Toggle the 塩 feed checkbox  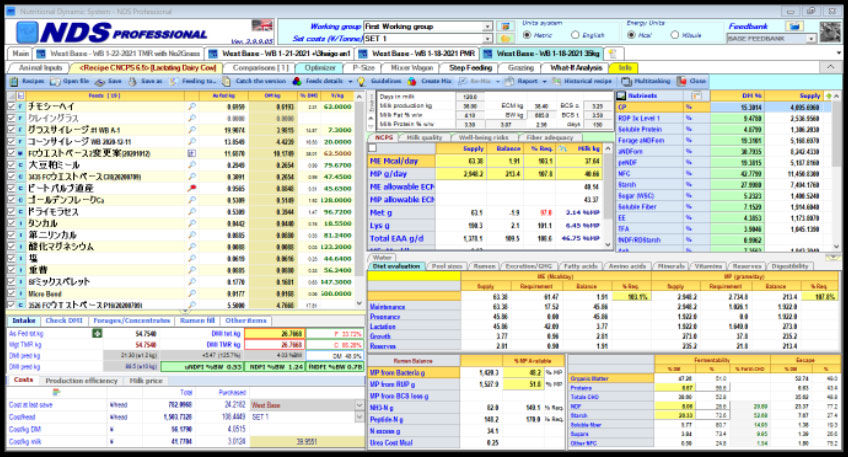[x=11, y=258]
